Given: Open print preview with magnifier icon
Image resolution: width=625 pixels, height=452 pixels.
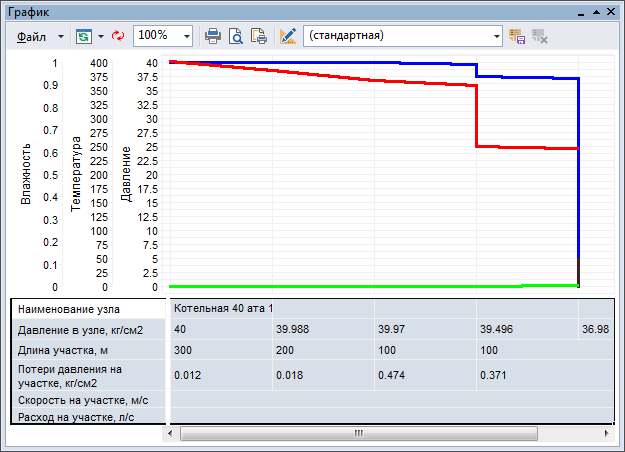Looking at the screenshot, I should [x=236, y=35].
